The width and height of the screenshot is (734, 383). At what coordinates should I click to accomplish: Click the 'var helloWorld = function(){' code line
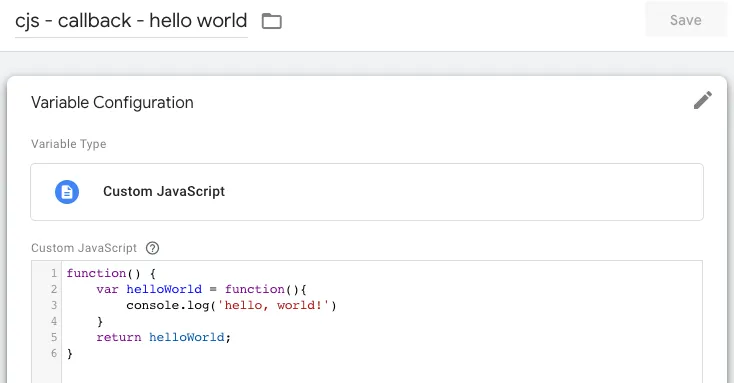(201, 289)
